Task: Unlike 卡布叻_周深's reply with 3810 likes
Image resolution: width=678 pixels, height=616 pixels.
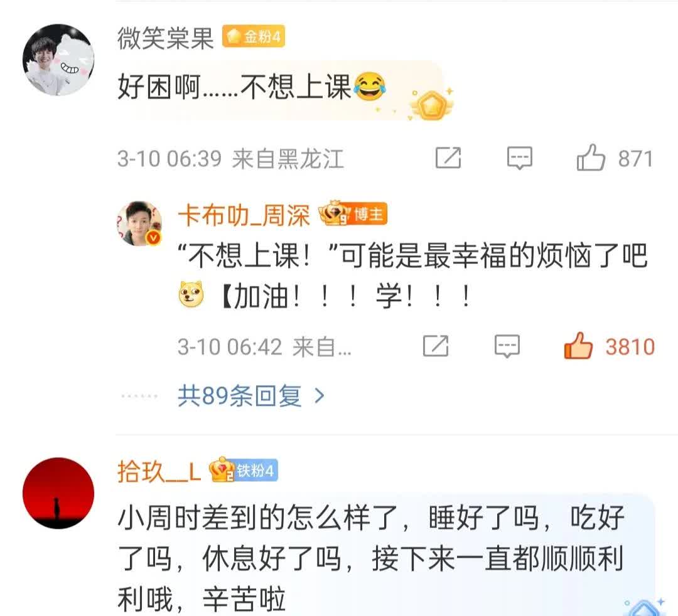Action: tap(578, 346)
